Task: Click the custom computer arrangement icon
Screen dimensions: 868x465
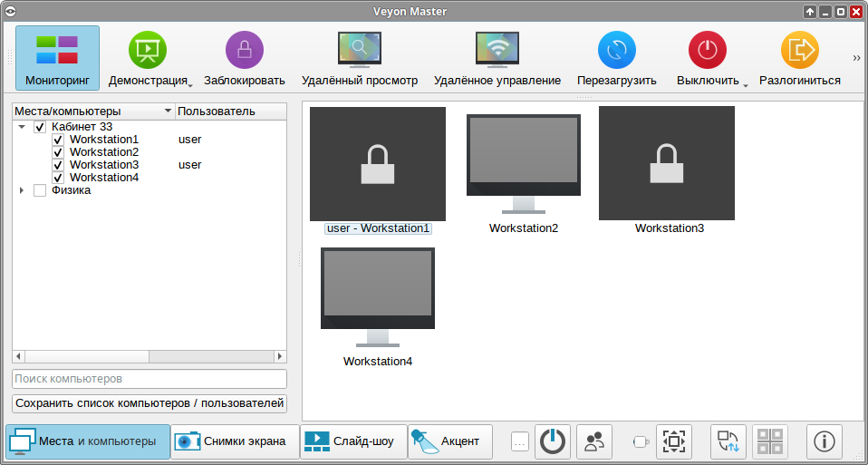Action: [728, 441]
